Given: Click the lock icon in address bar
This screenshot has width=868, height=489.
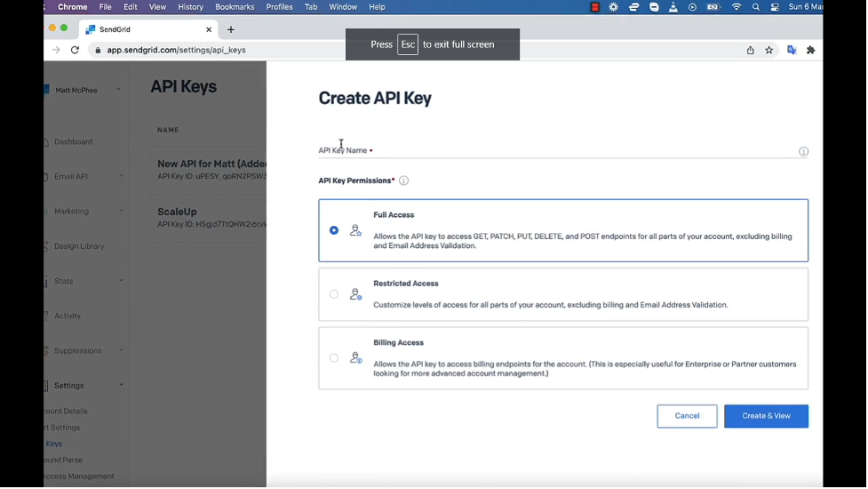Looking at the screenshot, I should click(98, 50).
